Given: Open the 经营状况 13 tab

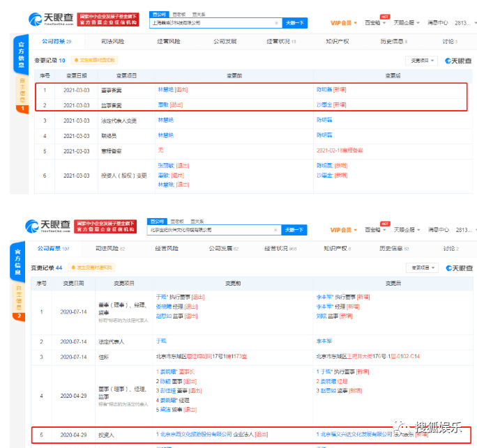Looking at the screenshot, I should [x=281, y=41].
